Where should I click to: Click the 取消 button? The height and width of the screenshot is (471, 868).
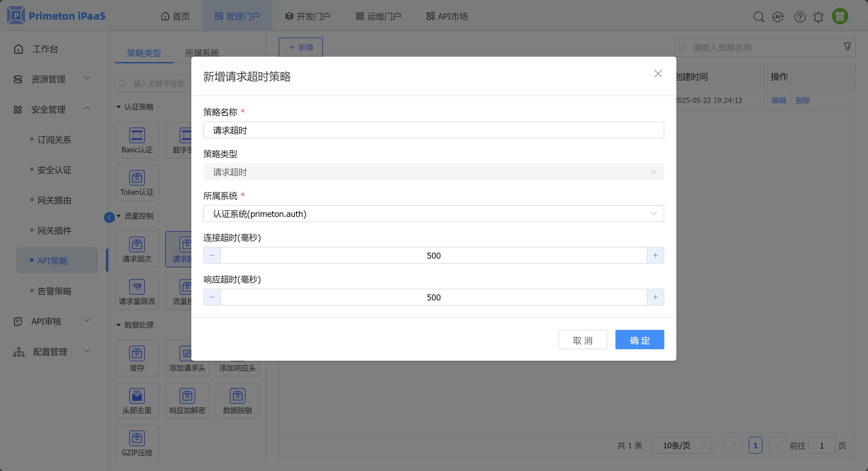coord(582,340)
